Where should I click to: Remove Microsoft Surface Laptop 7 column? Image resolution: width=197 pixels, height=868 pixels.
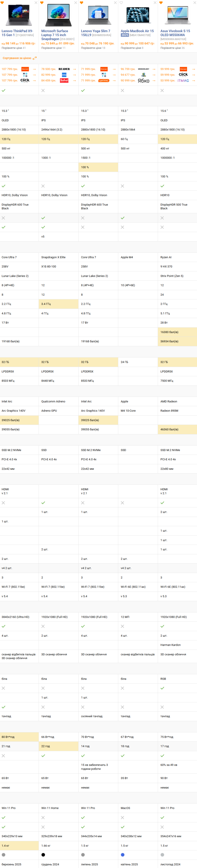click(76, 3)
